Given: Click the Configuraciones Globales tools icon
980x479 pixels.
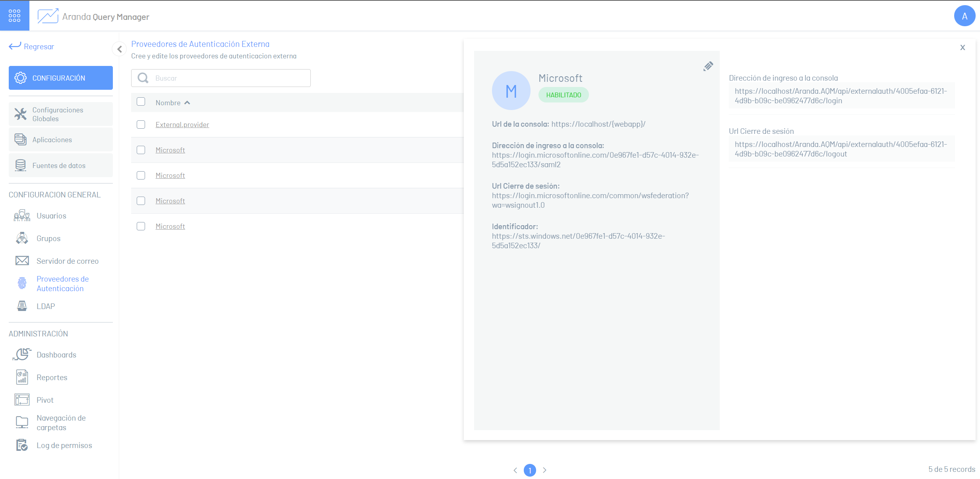Looking at the screenshot, I should (x=21, y=114).
